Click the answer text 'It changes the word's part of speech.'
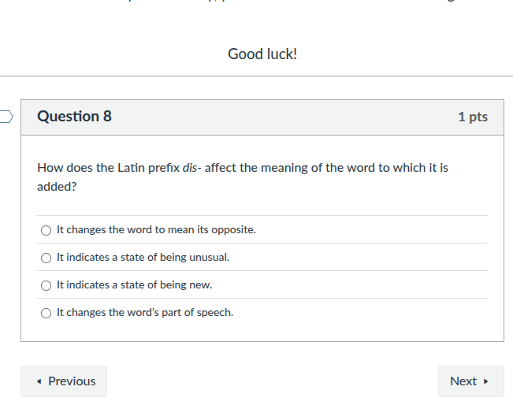The image size is (513, 420). click(145, 313)
